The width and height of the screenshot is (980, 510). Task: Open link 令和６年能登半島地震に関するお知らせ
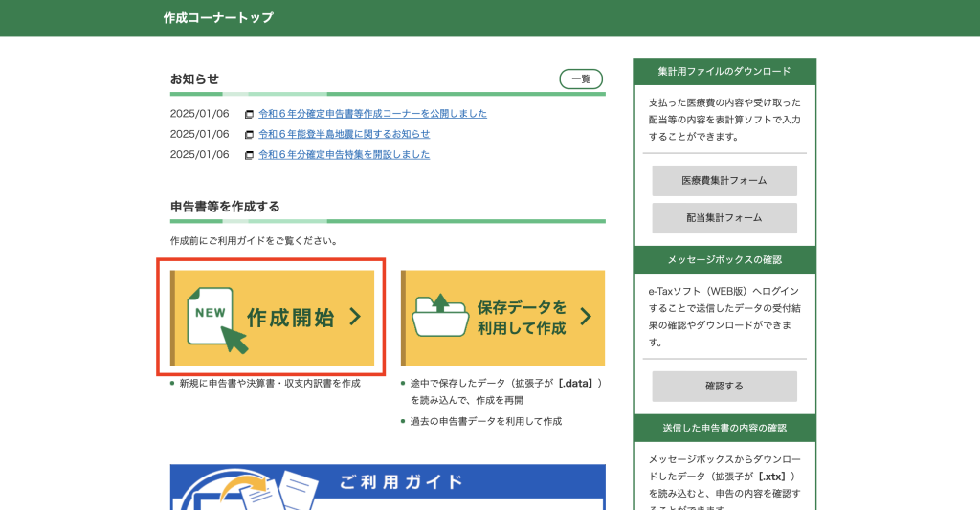(x=344, y=134)
